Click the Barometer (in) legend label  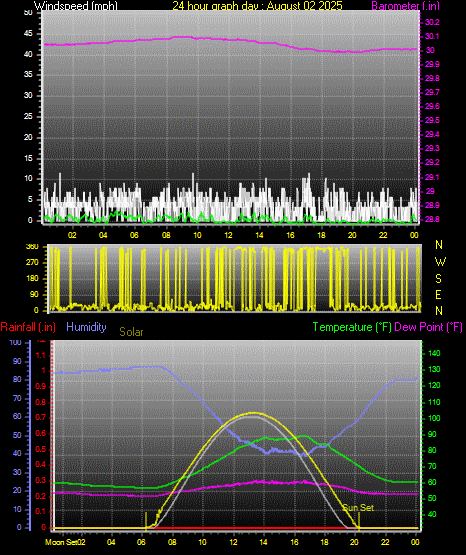coord(405,6)
